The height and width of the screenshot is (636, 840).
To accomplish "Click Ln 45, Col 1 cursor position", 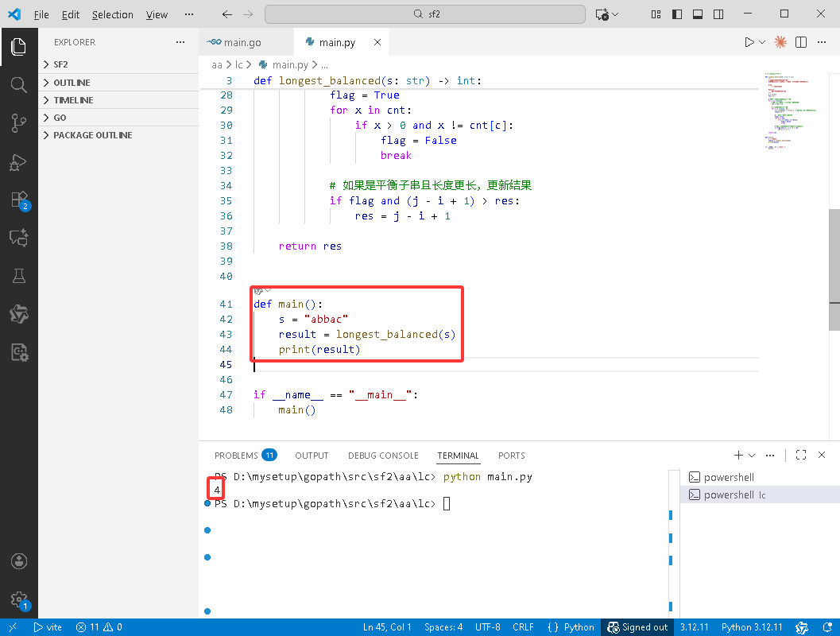I will point(387,627).
